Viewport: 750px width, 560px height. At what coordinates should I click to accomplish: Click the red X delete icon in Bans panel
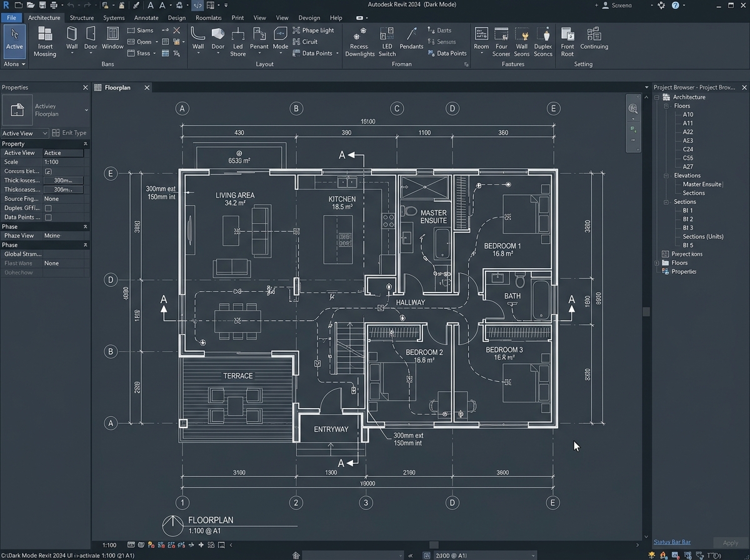coord(176,31)
